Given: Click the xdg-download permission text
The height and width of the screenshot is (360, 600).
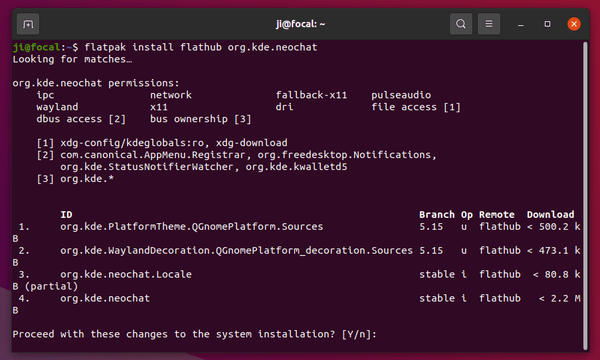Looking at the screenshot, I should coord(251,143).
